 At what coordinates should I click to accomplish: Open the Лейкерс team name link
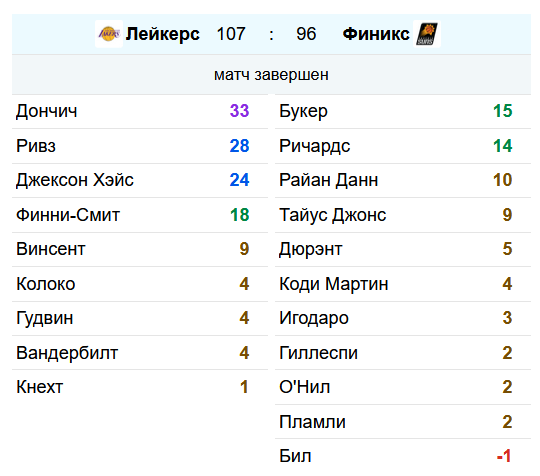pos(163,34)
